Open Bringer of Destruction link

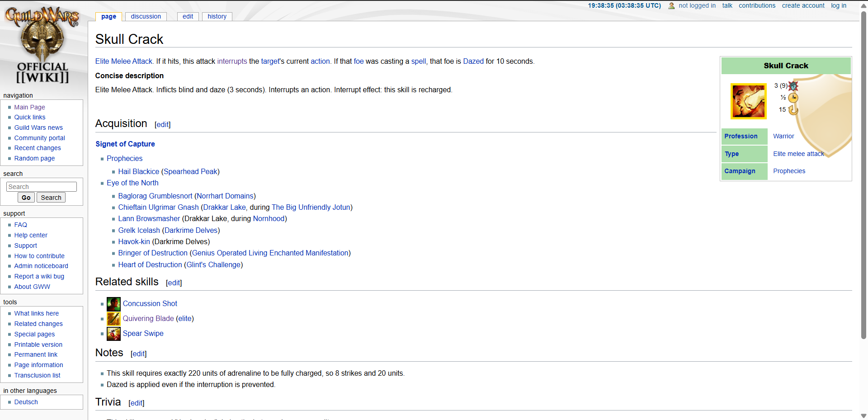[x=153, y=253]
